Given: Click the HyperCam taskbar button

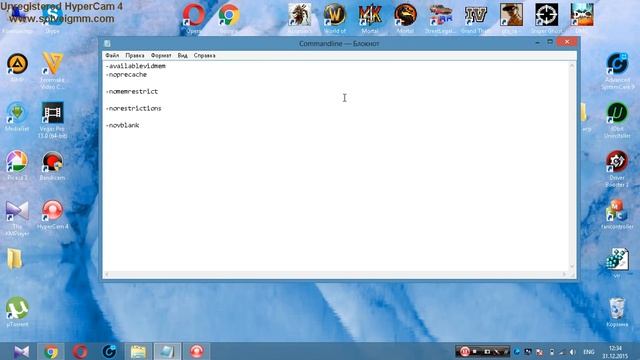Looking at the screenshot, I should [x=196, y=351].
